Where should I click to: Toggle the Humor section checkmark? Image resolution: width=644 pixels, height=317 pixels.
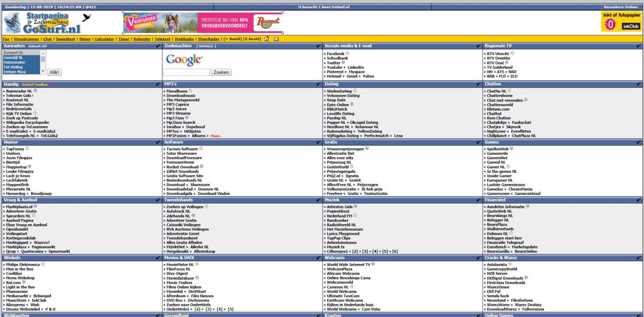click(x=159, y=142)
